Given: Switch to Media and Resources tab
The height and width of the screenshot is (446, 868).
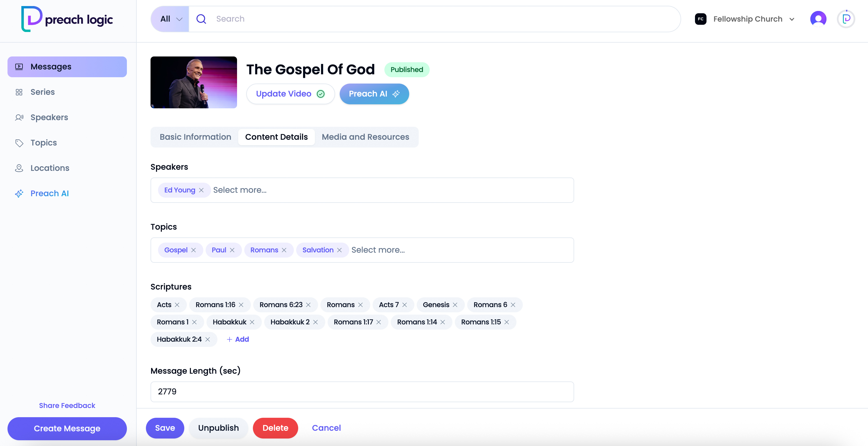Looking at the screenshot, I should (x=365, y=137).
